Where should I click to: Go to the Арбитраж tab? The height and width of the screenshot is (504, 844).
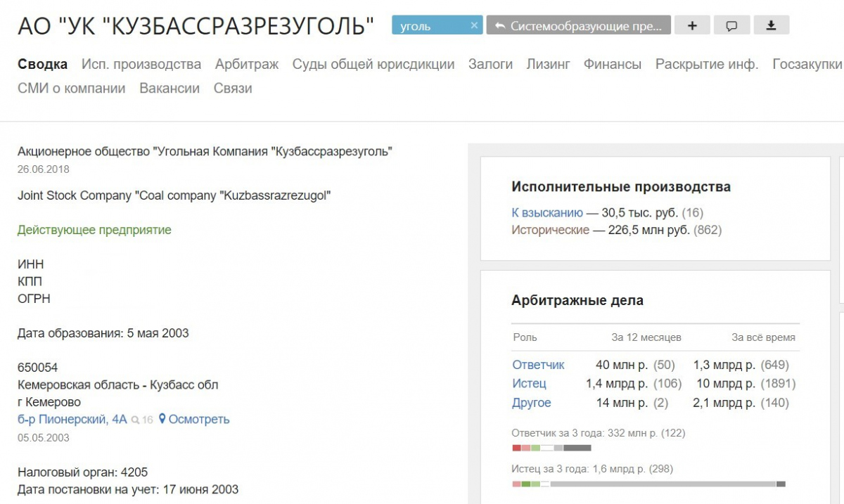click(247, 64)
